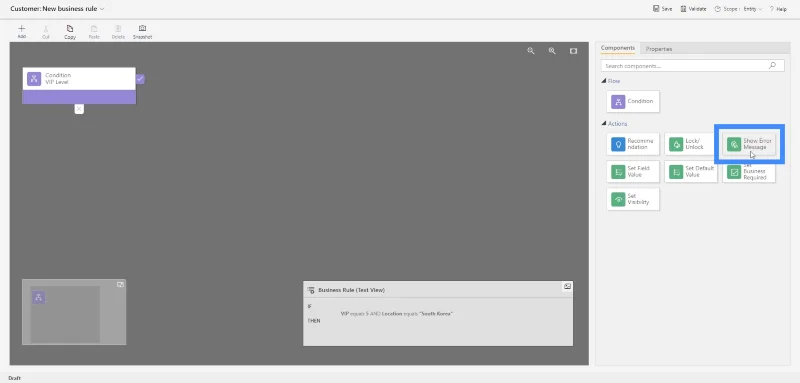800x383 pixels.
Task: Select the Condition flow component
Action: pos(633,101)
